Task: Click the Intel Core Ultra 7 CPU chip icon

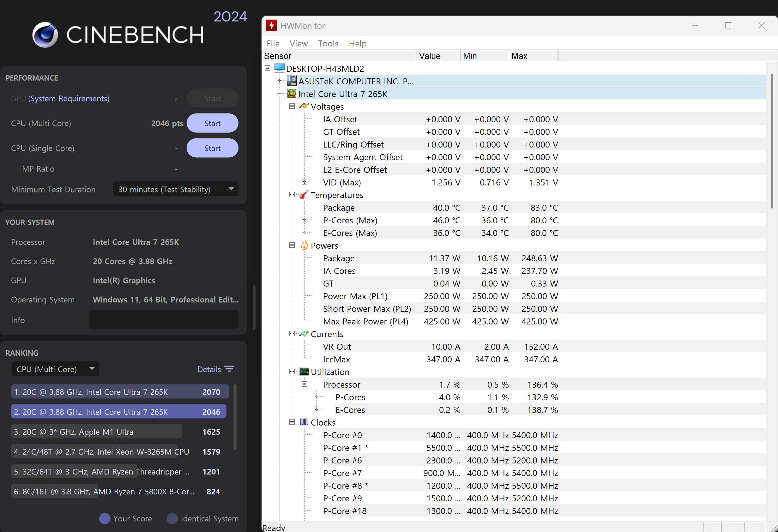Action: point(292,94)
